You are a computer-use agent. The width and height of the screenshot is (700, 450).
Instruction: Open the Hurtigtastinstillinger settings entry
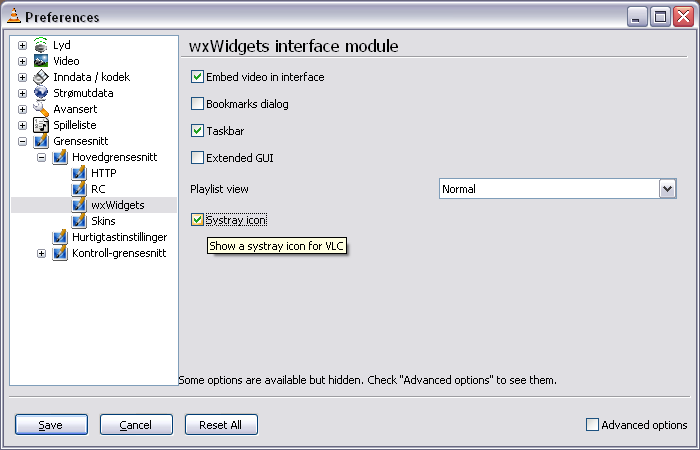(120, 237)
